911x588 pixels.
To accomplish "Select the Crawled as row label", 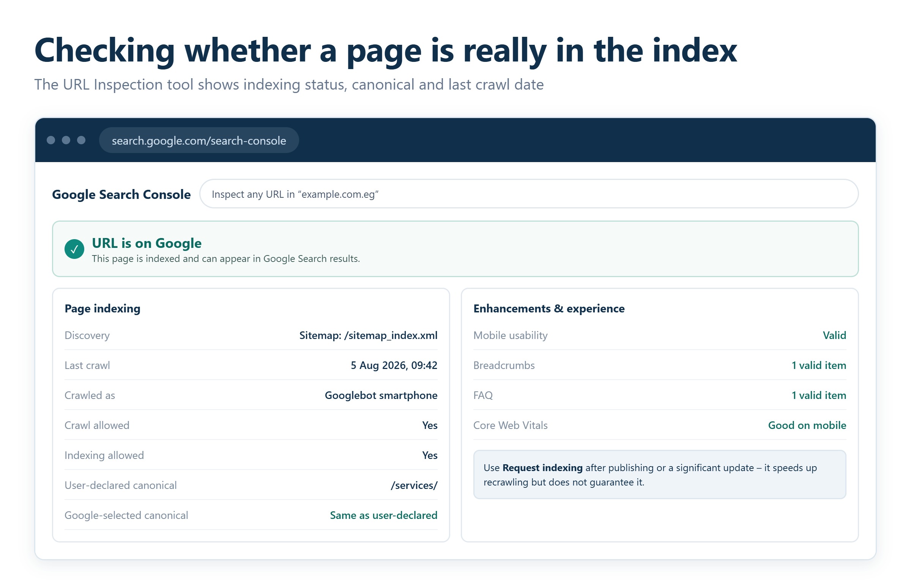I will tap(90, 395).
